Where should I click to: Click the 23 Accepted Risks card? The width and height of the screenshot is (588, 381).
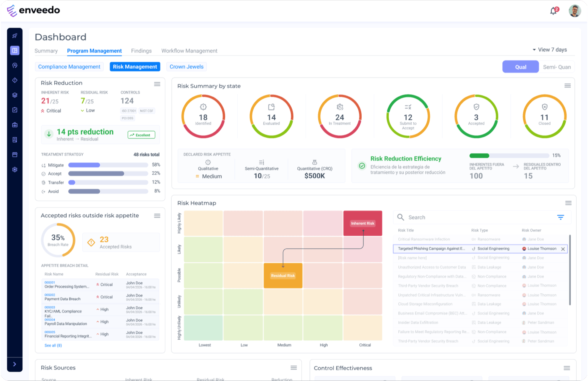click(121, 243)
